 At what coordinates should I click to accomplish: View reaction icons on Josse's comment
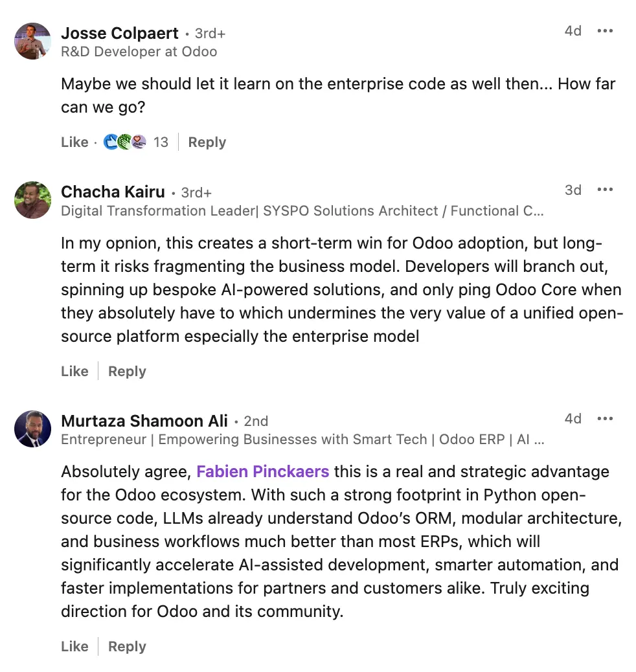125,142
